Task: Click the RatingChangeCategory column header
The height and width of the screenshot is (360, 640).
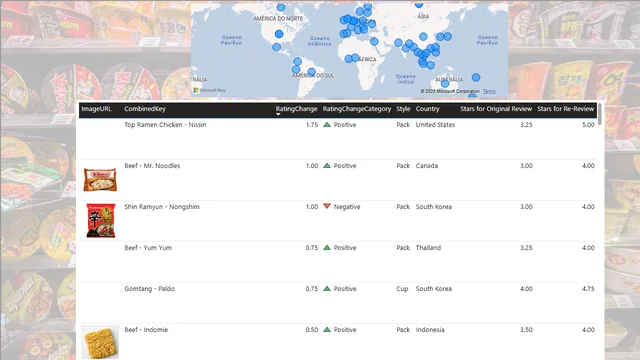Action: point(357,109)
